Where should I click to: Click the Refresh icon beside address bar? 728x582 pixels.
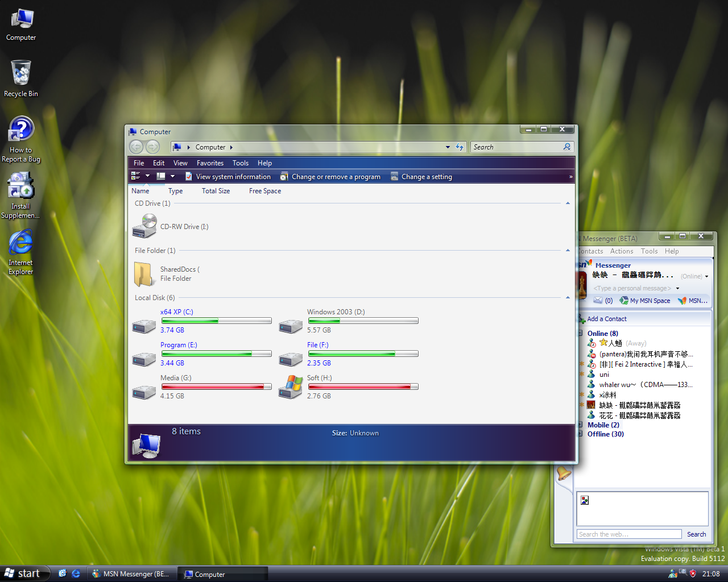(460, 147)
